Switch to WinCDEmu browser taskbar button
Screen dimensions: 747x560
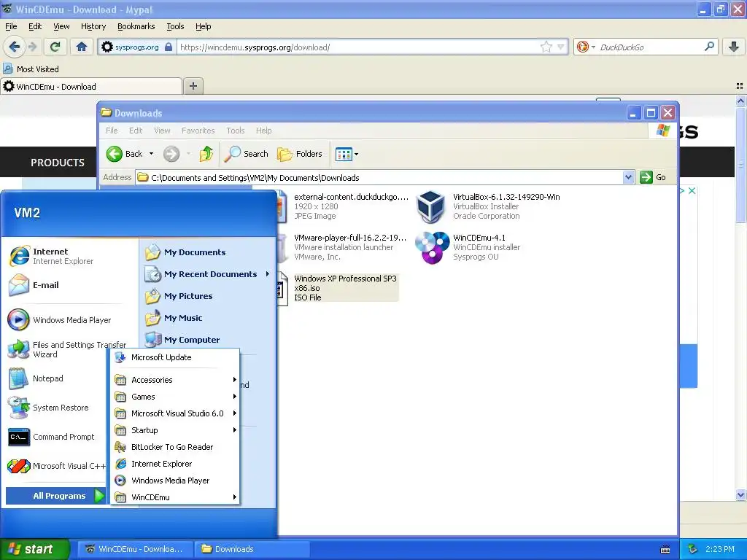click(x=135, y=549)
